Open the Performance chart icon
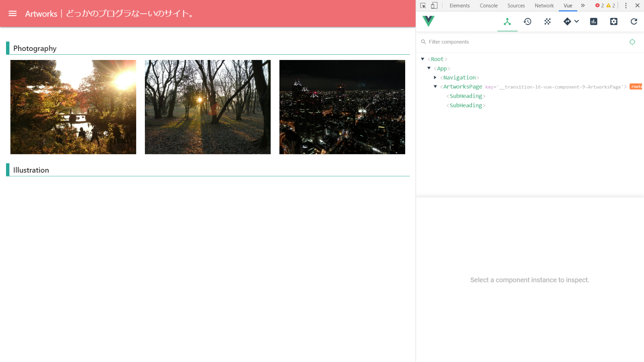644x362 pixels. coord(593,21)
